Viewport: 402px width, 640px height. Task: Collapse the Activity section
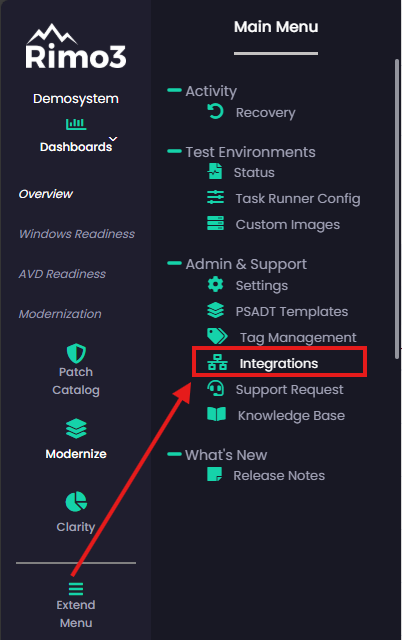174,90
